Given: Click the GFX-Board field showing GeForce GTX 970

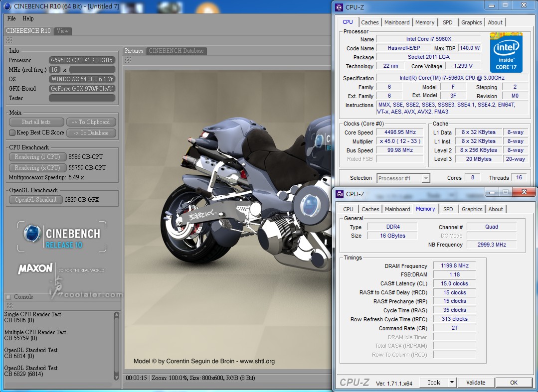Looking at the screenshot, I should pyautogui.click(x=82, y=88).
